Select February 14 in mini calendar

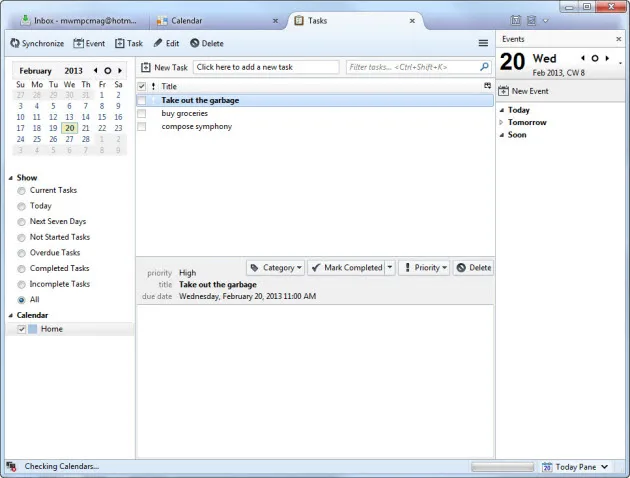pos(86,117)
